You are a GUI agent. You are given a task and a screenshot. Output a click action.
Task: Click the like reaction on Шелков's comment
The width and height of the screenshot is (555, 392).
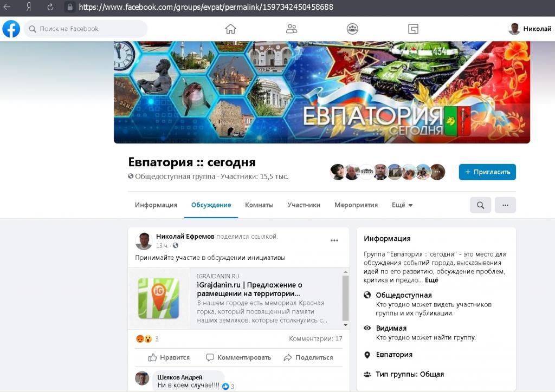(226, 387)
